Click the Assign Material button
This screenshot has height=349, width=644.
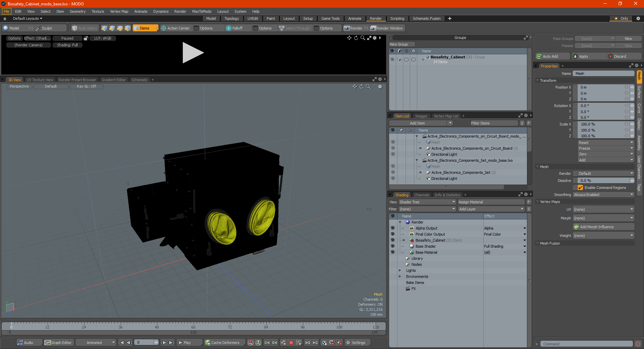point(491,202)
